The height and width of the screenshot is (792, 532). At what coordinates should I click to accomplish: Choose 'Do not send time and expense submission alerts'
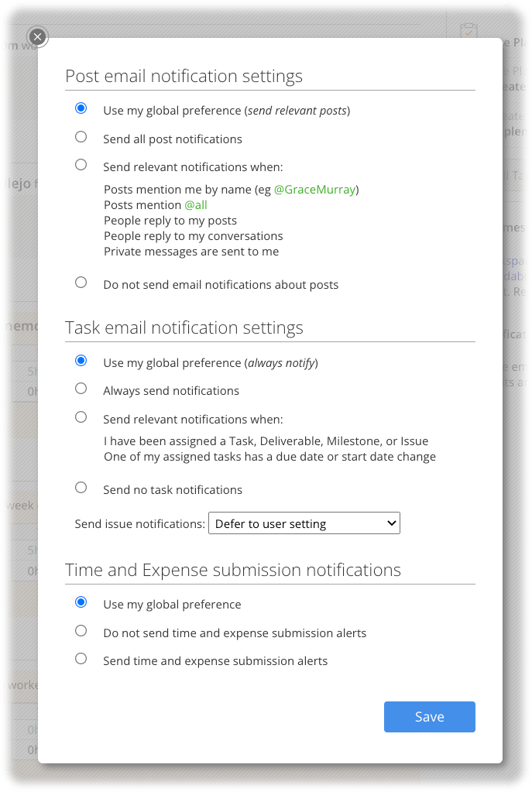(81, 630)
